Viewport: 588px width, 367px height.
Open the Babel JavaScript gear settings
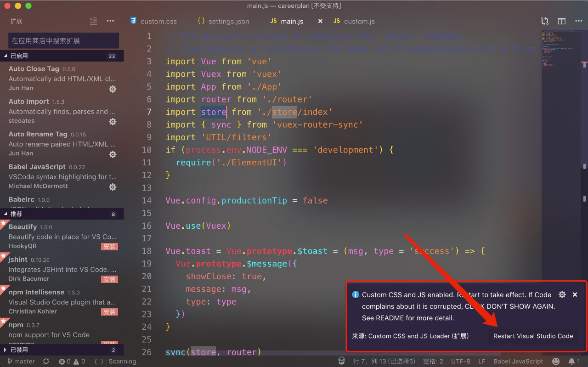point(113,187)
